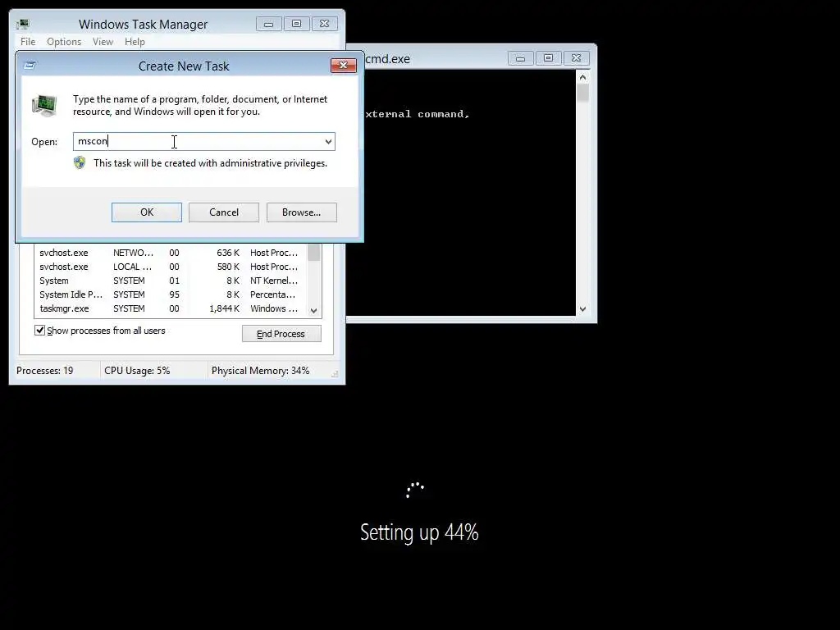This screenshot has height=630, width=840.
Task: Maximize the cmd.exe window
Action: (548, 58)
